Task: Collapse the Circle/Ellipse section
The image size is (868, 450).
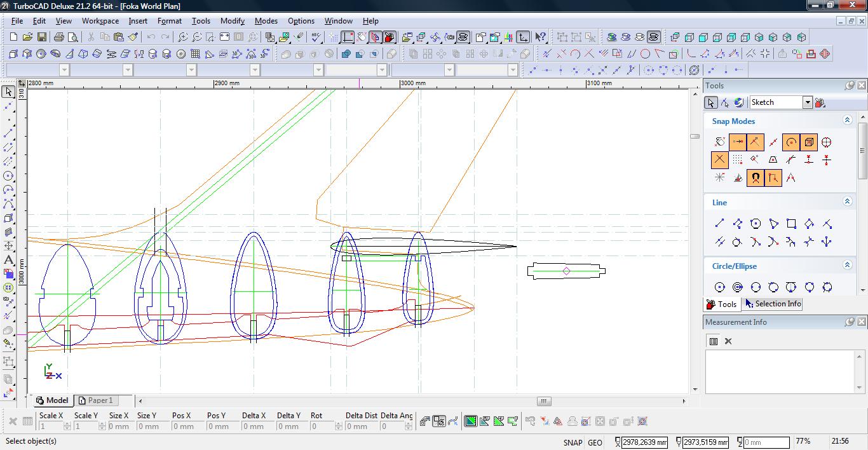Action: pyautogui.click(x=847, y=265)
